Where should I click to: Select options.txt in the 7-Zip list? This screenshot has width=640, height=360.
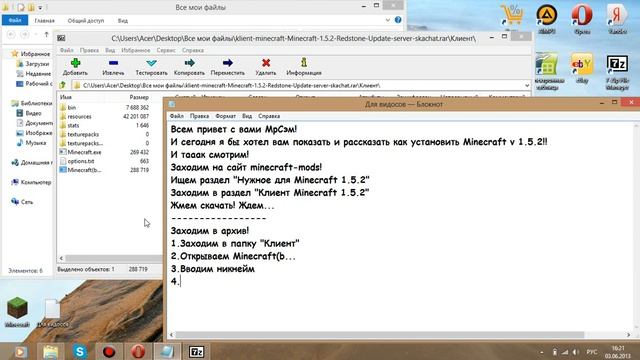pos(81,161)
